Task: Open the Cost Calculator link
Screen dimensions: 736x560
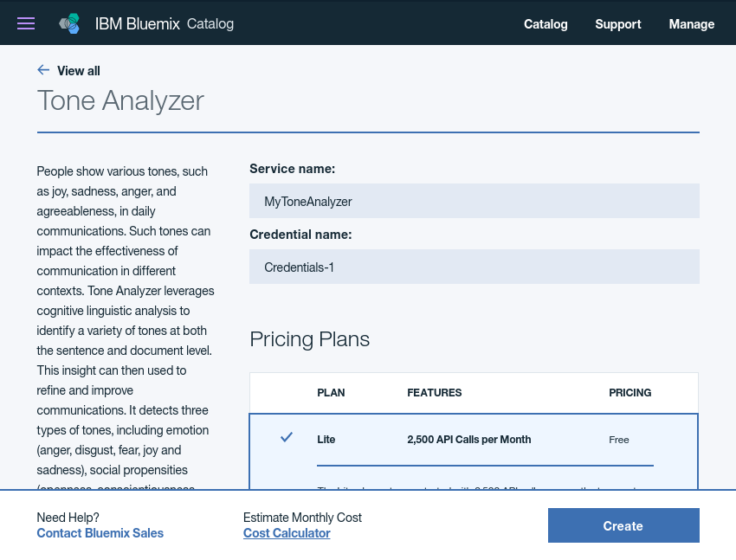Action: click(x=287, y=533)
